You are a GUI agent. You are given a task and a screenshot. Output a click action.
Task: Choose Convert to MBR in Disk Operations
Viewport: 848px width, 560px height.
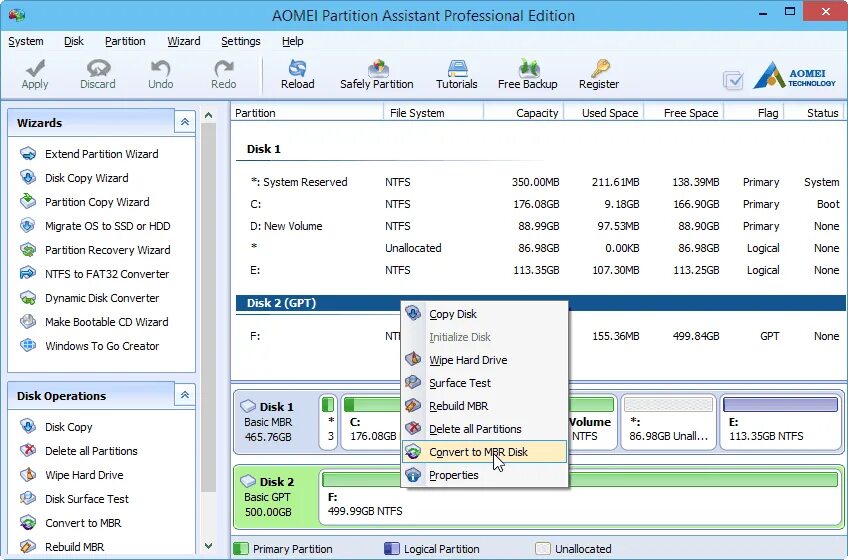tap(83, 523)
